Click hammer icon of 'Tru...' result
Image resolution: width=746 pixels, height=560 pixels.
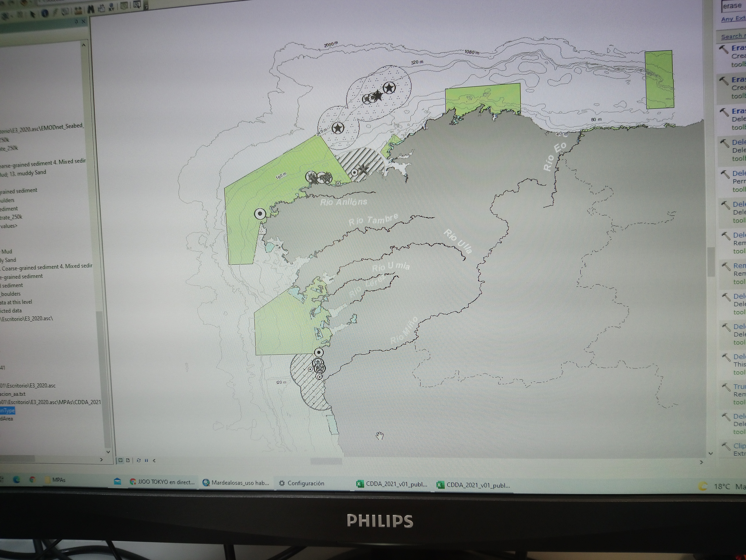tap(726, 388)
